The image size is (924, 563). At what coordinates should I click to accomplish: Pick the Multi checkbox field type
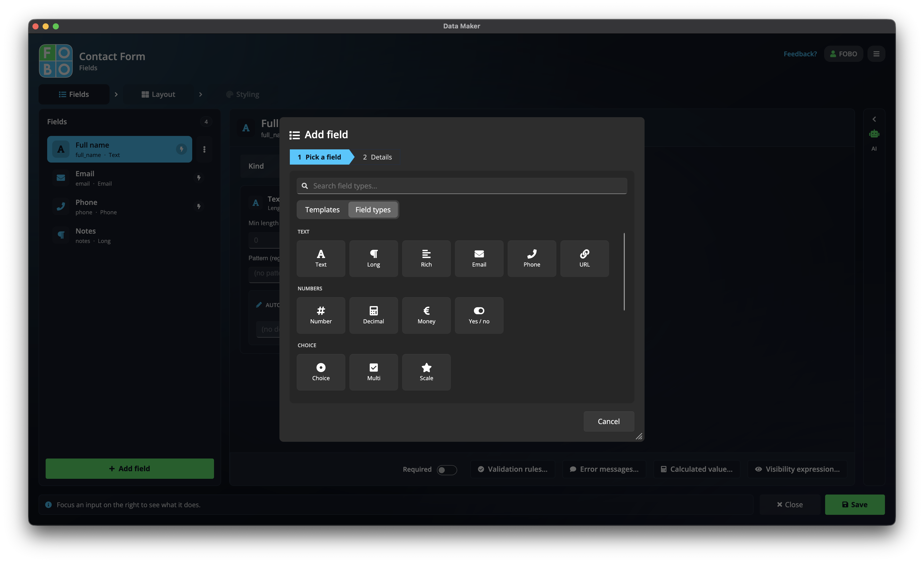click(374, 372)
